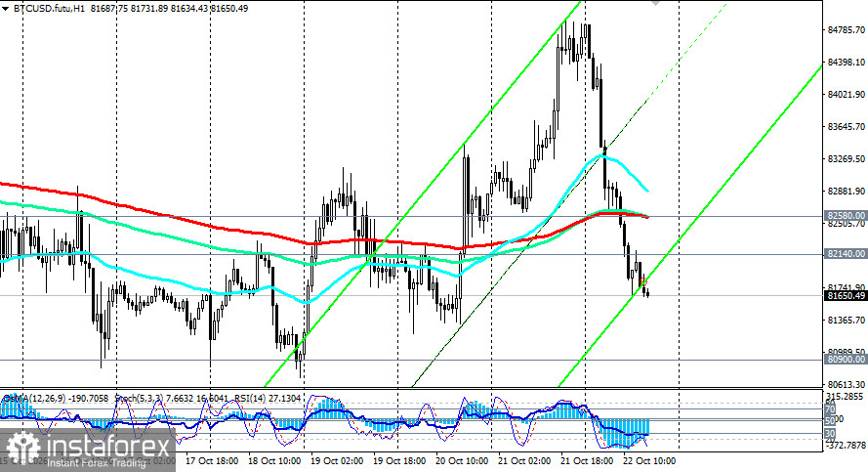Click the OHLC value 81687.75 in the header
This screenshot has width=868, height=472.
point(109,9)
